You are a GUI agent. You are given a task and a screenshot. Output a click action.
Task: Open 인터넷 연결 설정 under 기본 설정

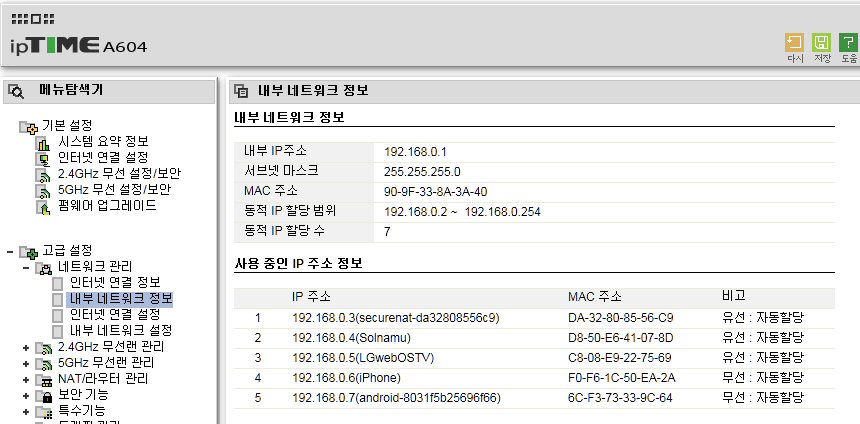click(103, 158)
